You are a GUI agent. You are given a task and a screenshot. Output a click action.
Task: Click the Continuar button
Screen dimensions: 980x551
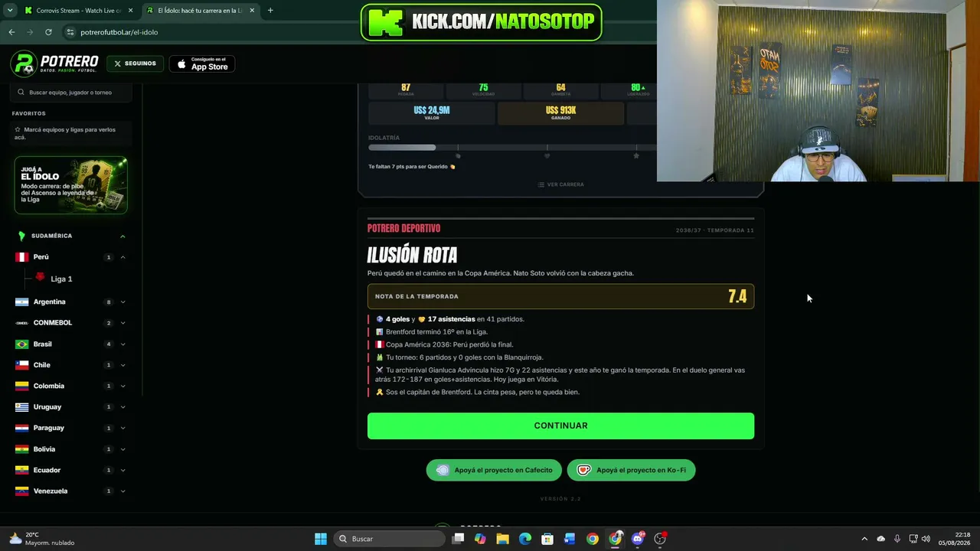(x=560, y=426)
